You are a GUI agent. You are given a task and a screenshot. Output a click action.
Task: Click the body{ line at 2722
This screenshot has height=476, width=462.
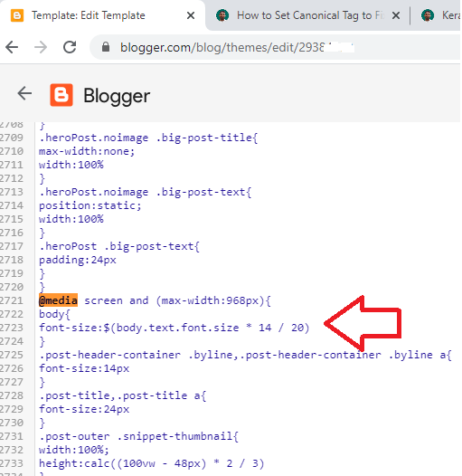coord(54,314)
